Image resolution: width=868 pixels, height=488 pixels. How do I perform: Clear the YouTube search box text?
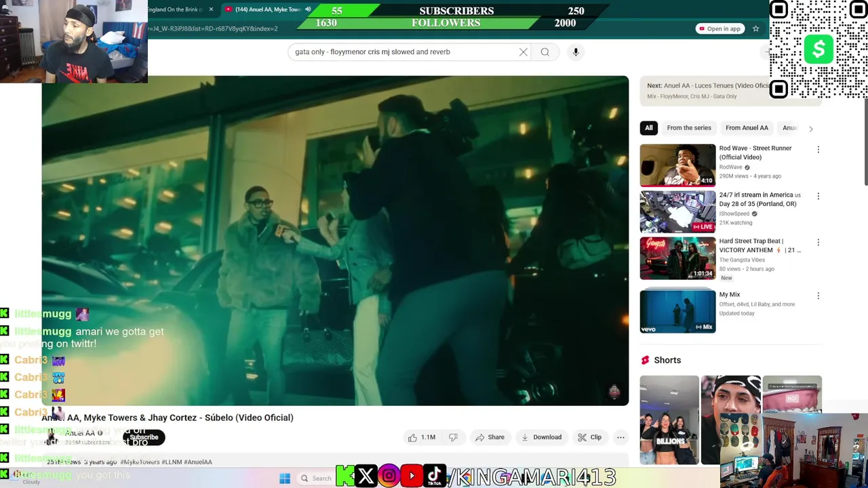(x=523, y=52)
